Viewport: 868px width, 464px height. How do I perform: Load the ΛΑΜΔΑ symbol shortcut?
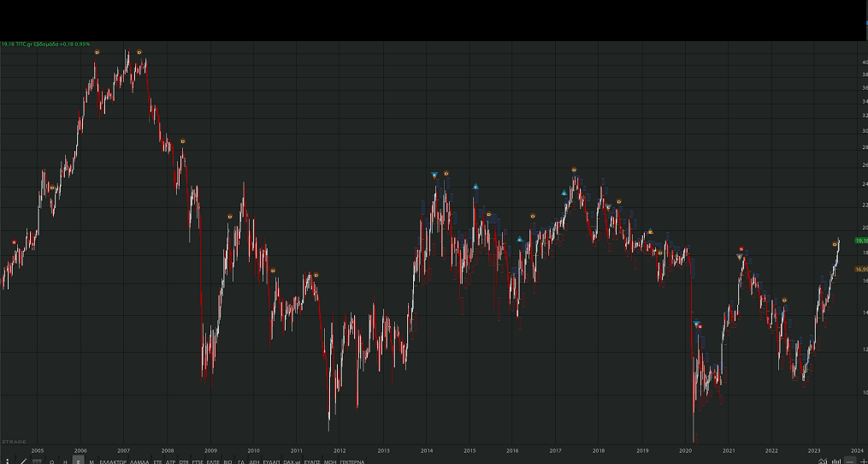(139, 461)
